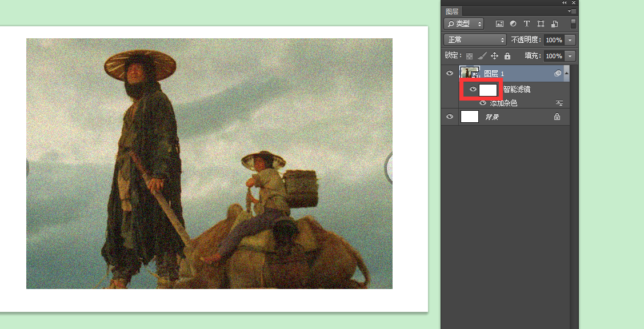Viewport: 644px width, 329px height.
Task: Open the 类型 filter type dropdown
Action: [x=463, y=24]
